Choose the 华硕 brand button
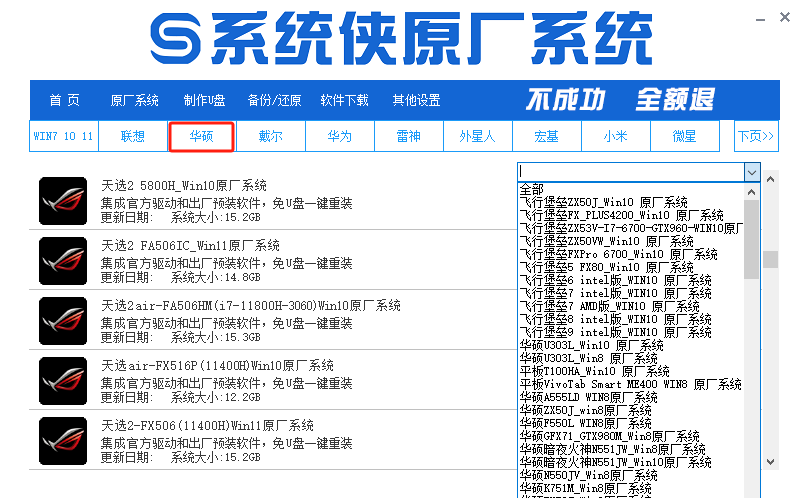 pyautogui.click(x=201, y=136)
